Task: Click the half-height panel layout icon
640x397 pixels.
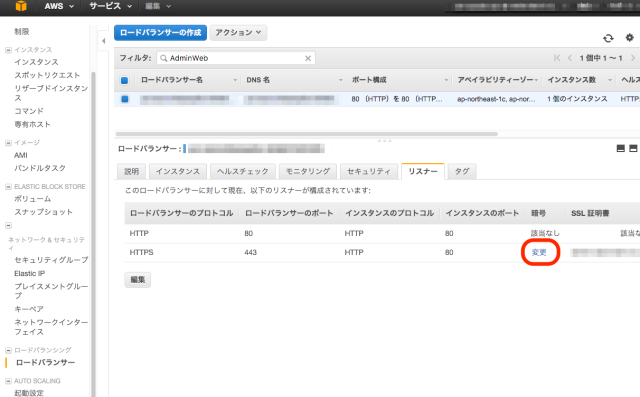Action: 620,149
